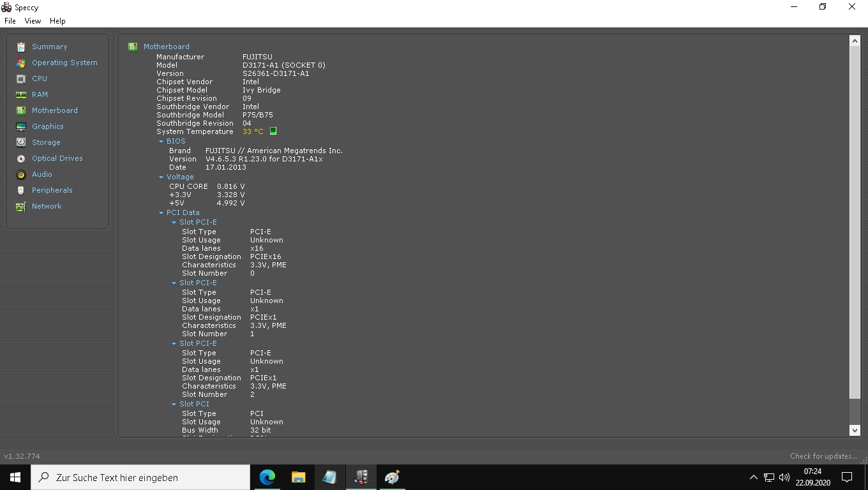Click the green temperature indicator beside 33 °C

pos(273,131)
